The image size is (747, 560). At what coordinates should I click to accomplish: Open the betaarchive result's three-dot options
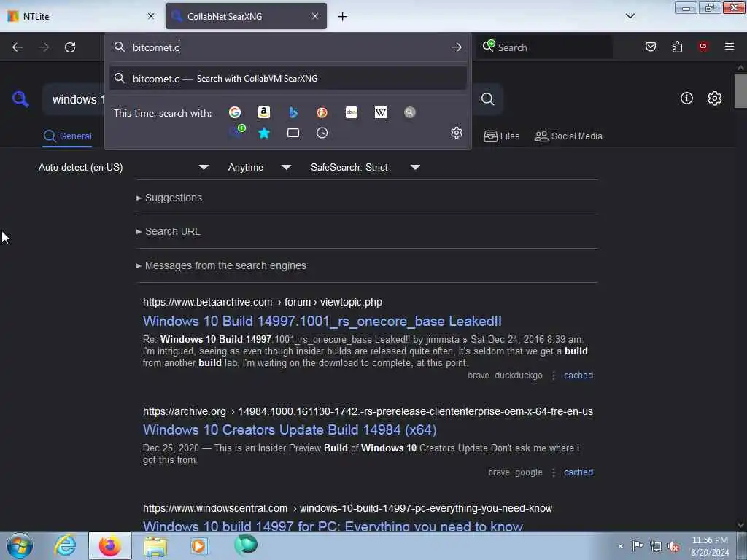click(x=554, y=376)
